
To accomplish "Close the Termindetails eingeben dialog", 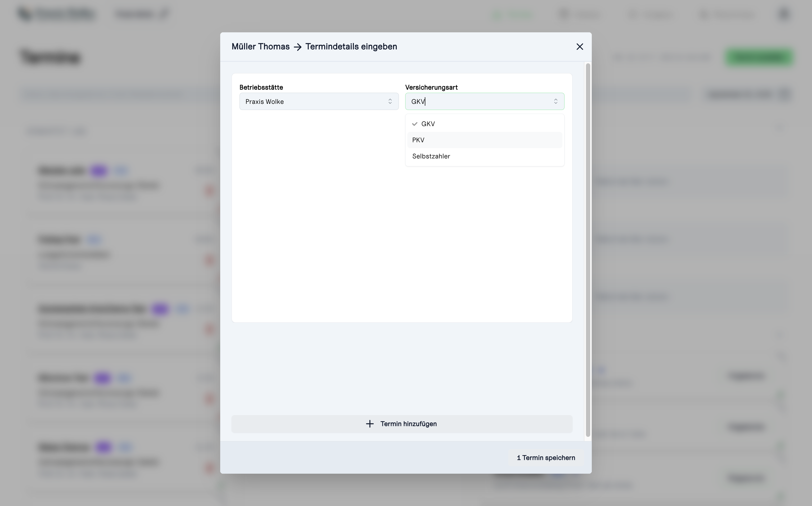I will click(x=580, y=47).
